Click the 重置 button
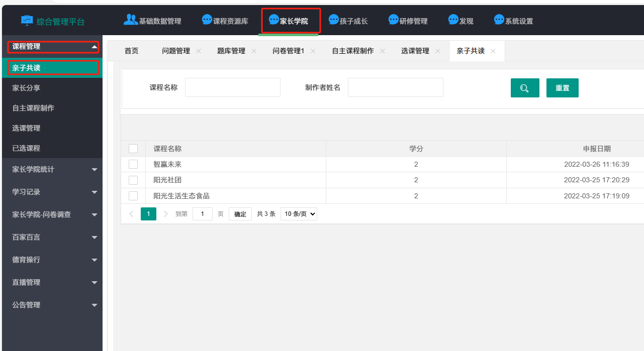The image size is (644, 351). click(563, 88)
